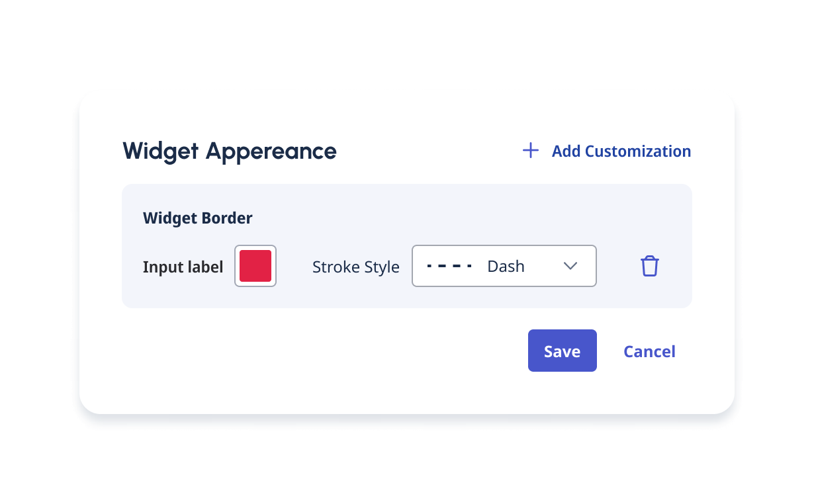Click the dashed line preview in dropdown

[449, 266]
